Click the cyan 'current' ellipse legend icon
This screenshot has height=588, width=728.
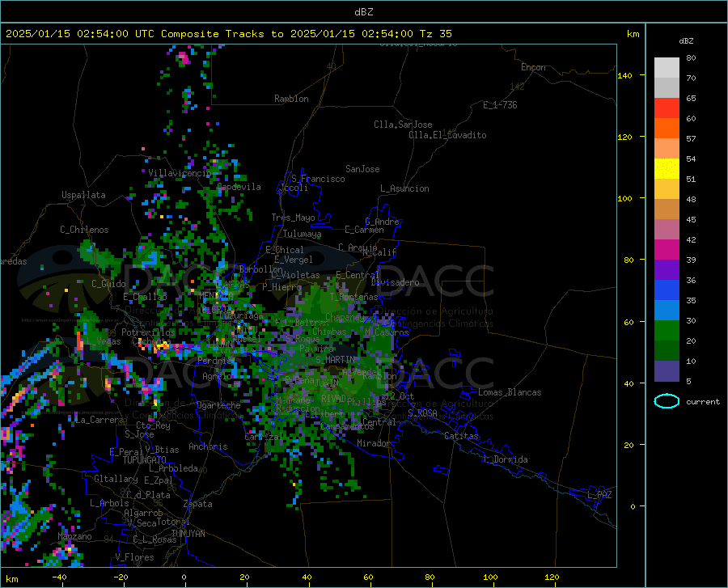pos(667,401)
